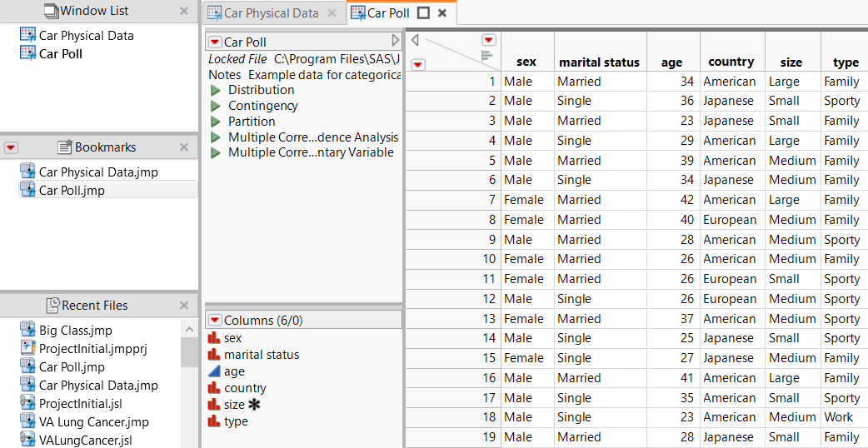Close the Recent Files panel
Screen dimensions: 868x448
click(184, 306)
